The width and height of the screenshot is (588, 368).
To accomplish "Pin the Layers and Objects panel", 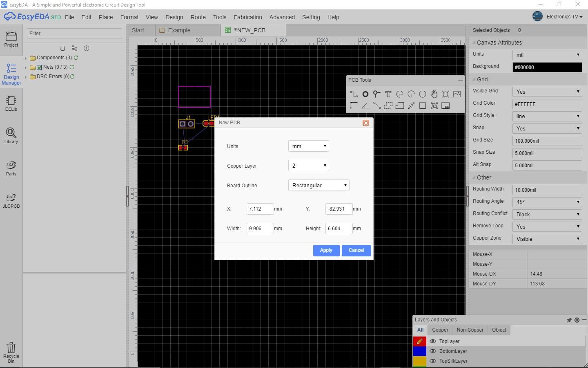I will point(569,320).
